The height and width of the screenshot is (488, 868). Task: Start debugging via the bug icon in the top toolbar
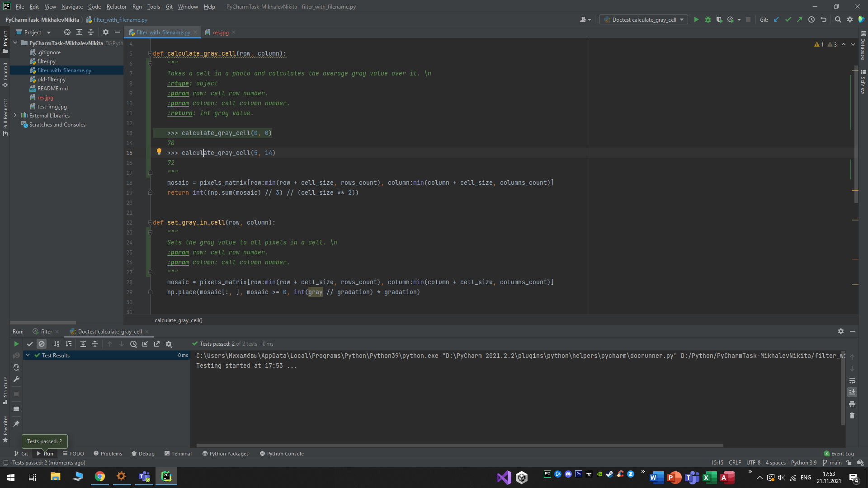click(708, 19)
